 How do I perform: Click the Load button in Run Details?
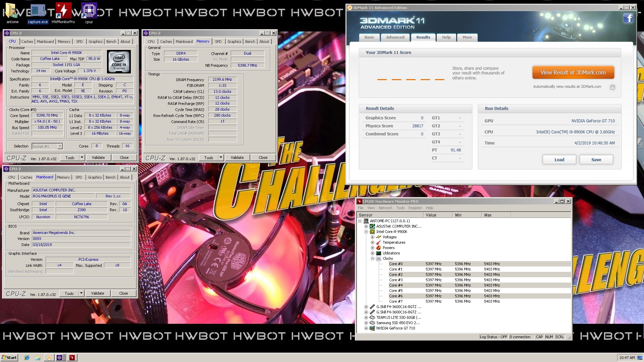point(559,160)
